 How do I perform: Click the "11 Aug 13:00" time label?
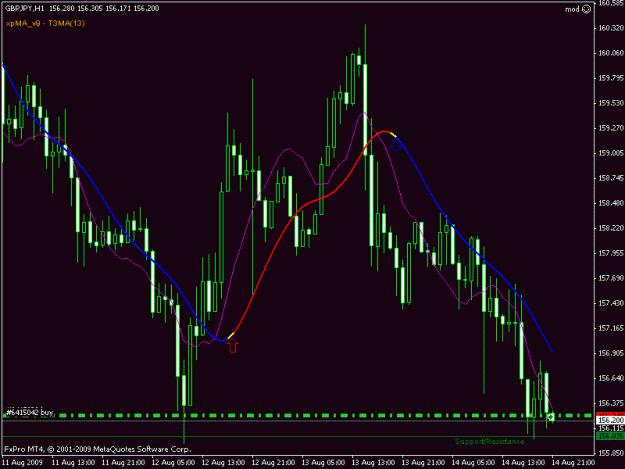pyautogui.click(x=73, y=463)
